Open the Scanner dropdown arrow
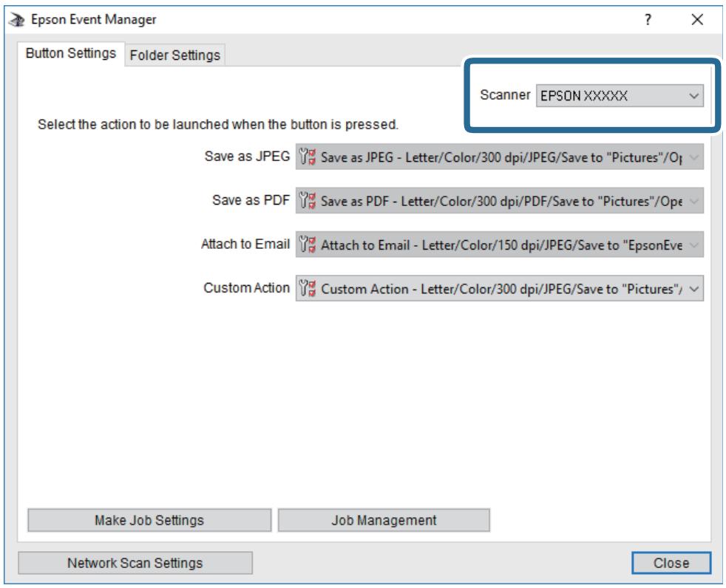The image size is (726, 588). coord(693,96)
